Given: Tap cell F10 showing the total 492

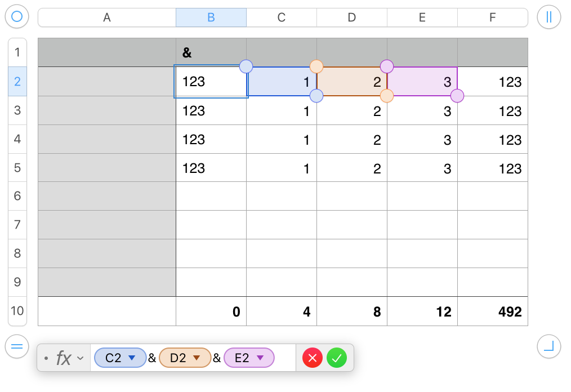Looking at the screenshot, I should pos(492,311).
